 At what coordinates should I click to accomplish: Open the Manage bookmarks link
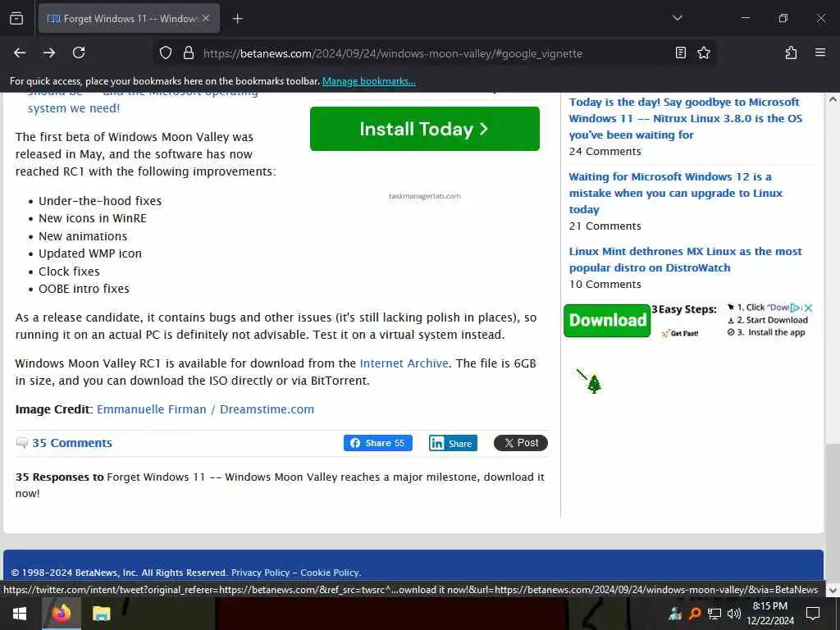[x=368, y=81]
